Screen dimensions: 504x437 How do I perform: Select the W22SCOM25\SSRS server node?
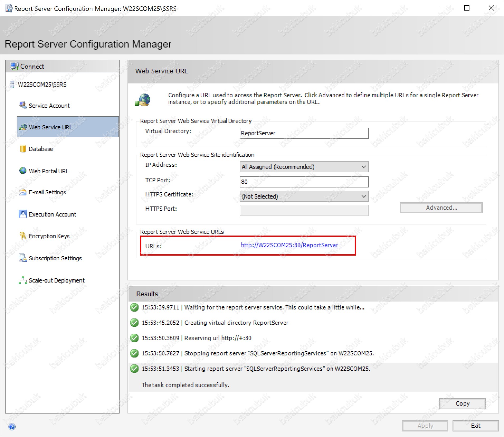pyautogui.click(x=42, y=84)
